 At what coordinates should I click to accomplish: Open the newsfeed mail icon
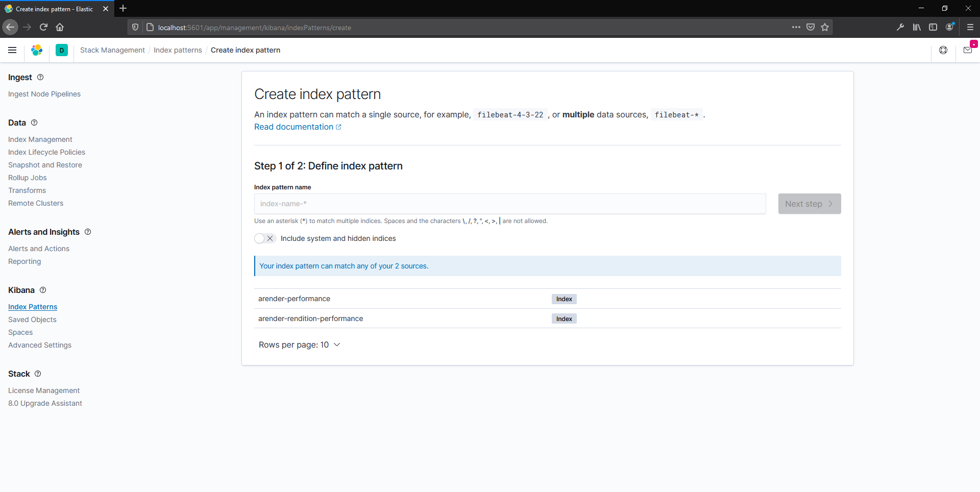[968, 50]
